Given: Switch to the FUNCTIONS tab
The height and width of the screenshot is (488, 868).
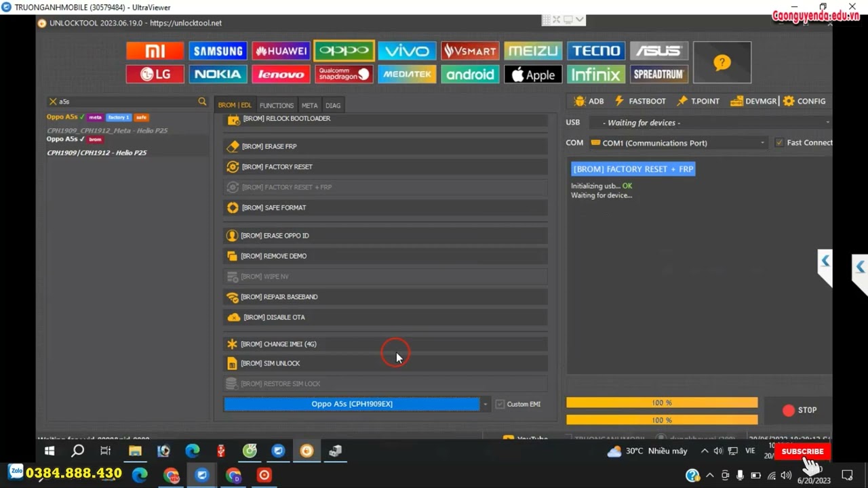Looking at the screenshot, I should click(x=277, y=105).
